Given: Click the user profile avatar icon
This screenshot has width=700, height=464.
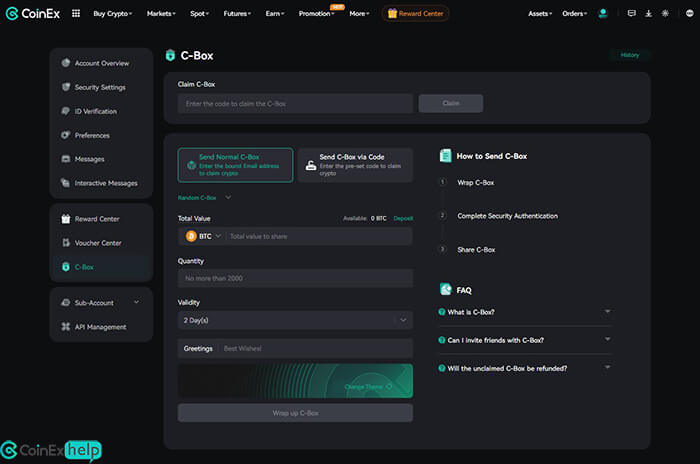Looking at the screenshot, I should pyautogui.click(x=603, y=14).
